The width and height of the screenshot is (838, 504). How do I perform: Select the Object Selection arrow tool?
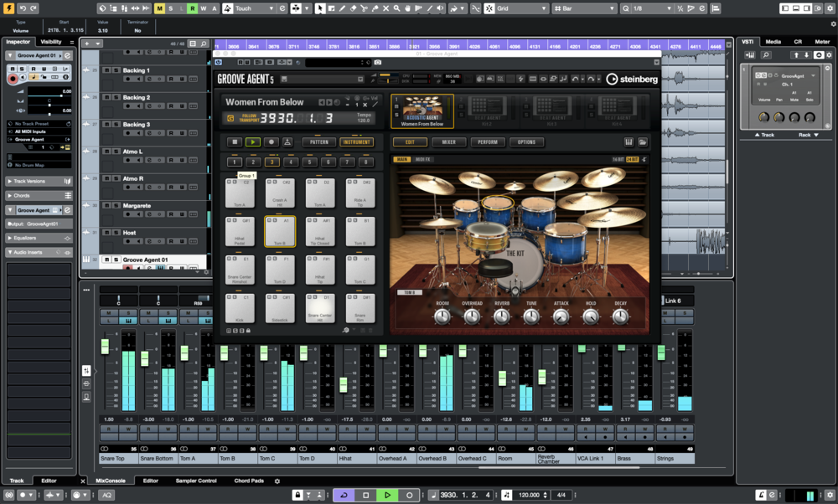(x=318, y=8)
